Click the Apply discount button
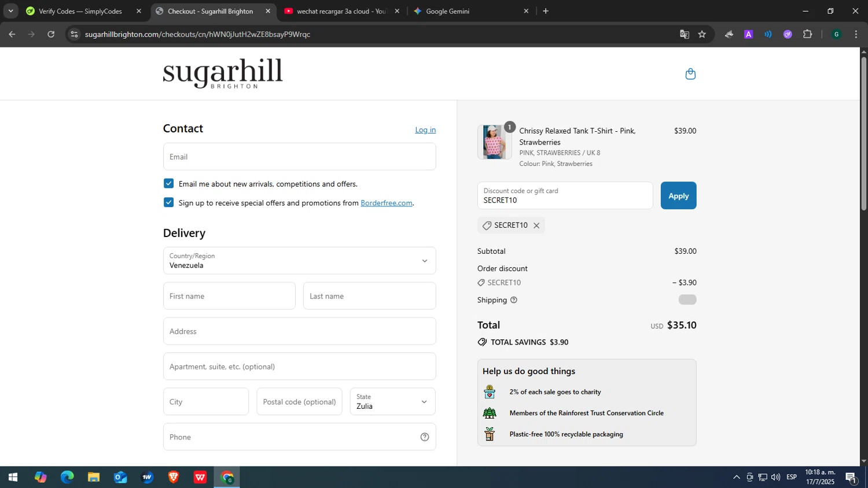 click(x=678, y=195)
